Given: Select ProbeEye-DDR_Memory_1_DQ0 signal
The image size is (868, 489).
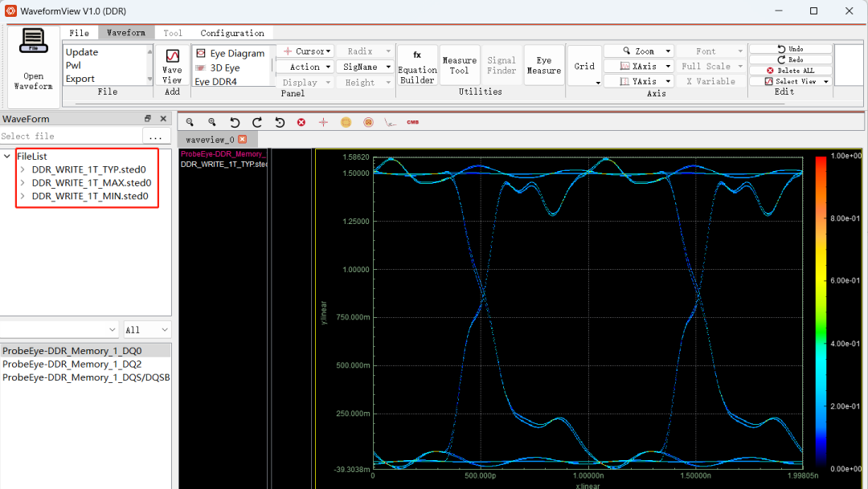Looking at the screenshot, I should point(85,351).
